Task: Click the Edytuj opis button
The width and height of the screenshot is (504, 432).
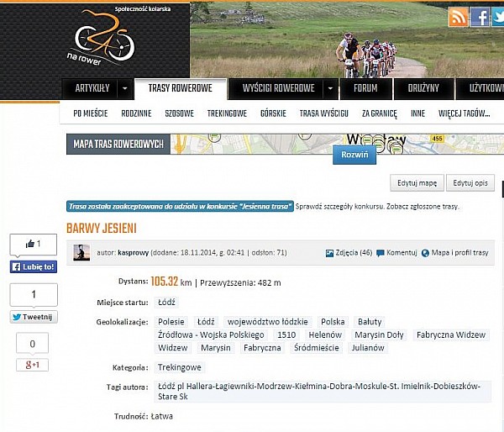Action: [470, 182]
